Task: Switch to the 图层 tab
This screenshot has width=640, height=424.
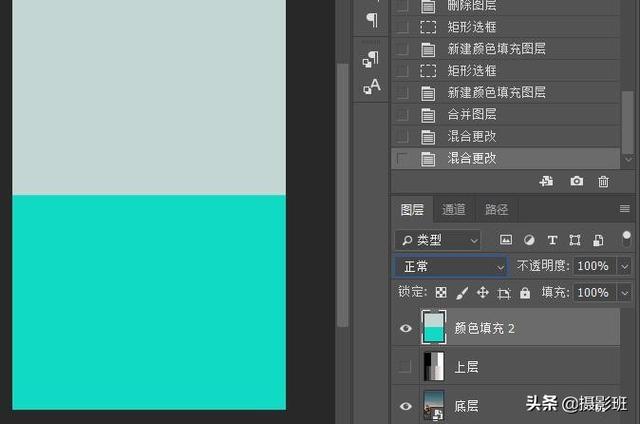Action: tap(412, 210)
